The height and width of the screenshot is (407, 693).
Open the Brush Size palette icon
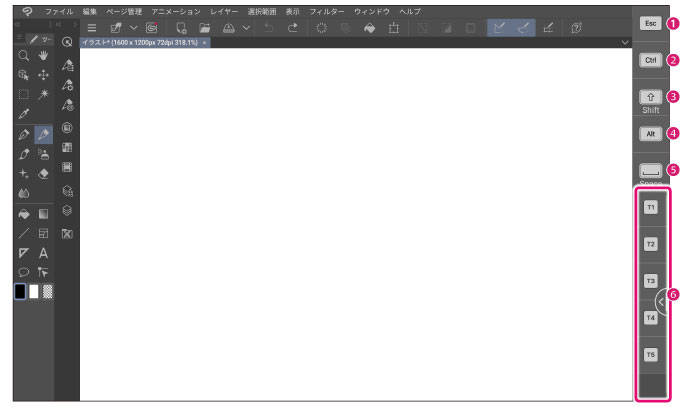pyautogui.click(x=67, y=105)
